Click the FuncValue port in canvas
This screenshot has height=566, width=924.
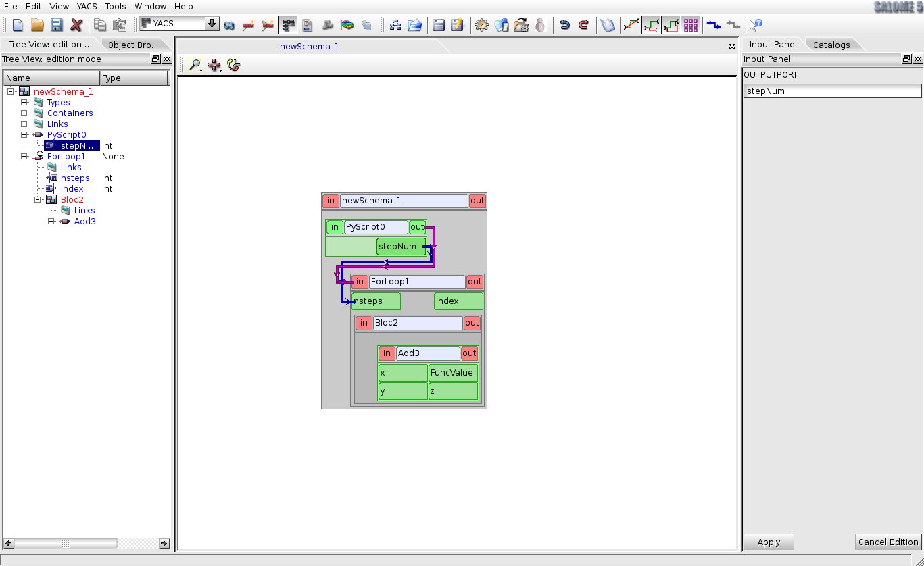tap(453, 373)
